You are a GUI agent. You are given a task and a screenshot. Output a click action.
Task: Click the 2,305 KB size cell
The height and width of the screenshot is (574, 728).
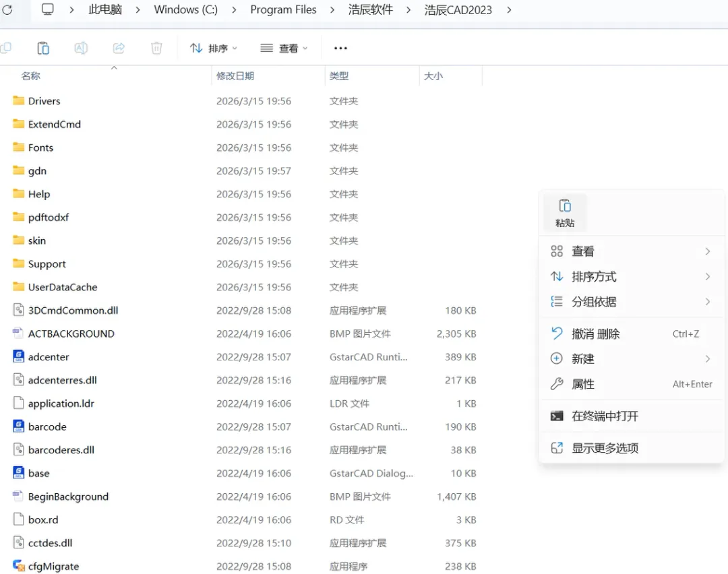click(x=456, y=333)
